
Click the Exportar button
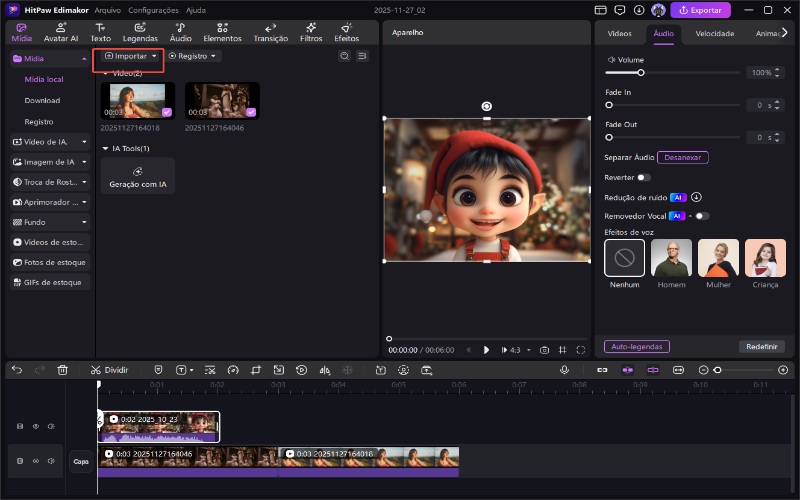700,10
